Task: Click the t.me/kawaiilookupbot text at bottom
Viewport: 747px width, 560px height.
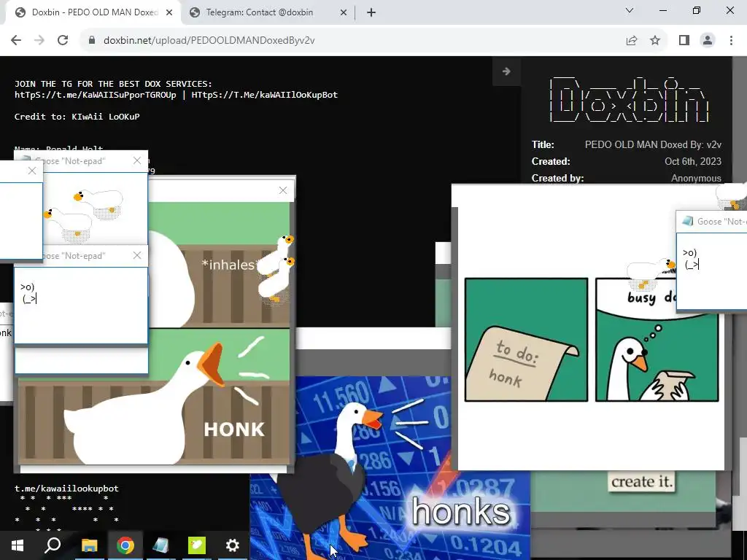Action: (66, 489)
